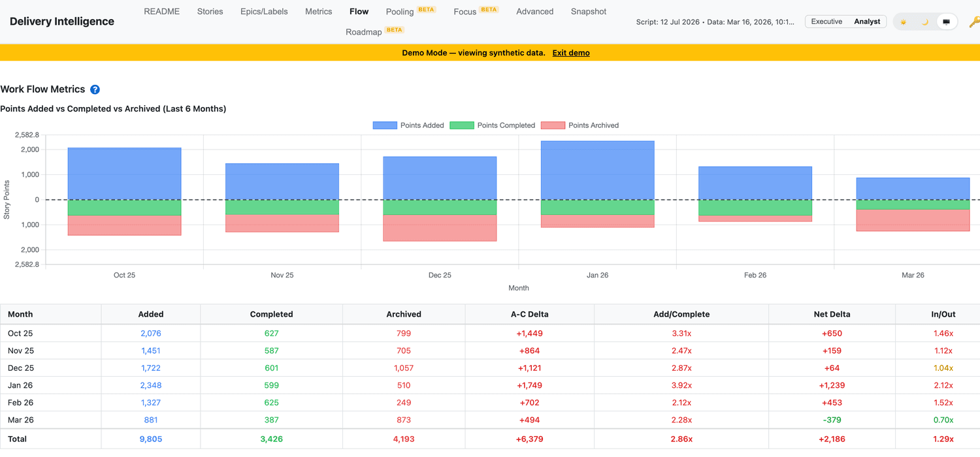Switch to dark theme moon icon
Viewport: 980px width, 457px height.
click(x=925, y=22)
